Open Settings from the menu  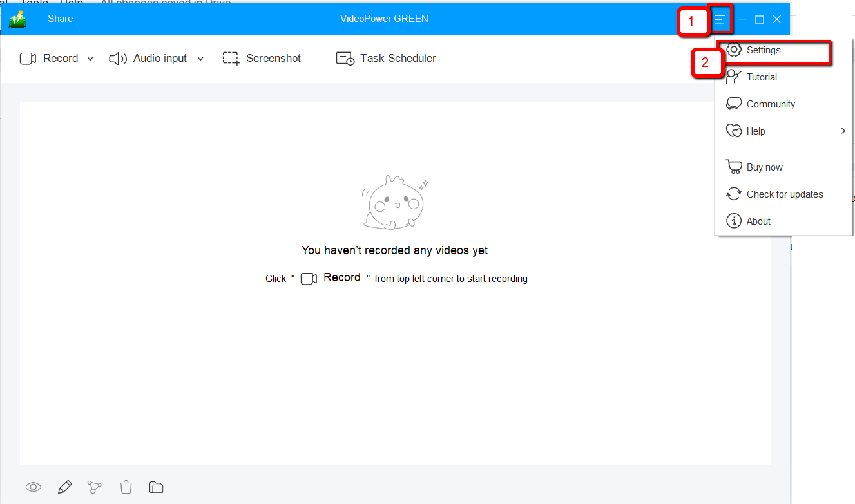click(x=763, y=50)
